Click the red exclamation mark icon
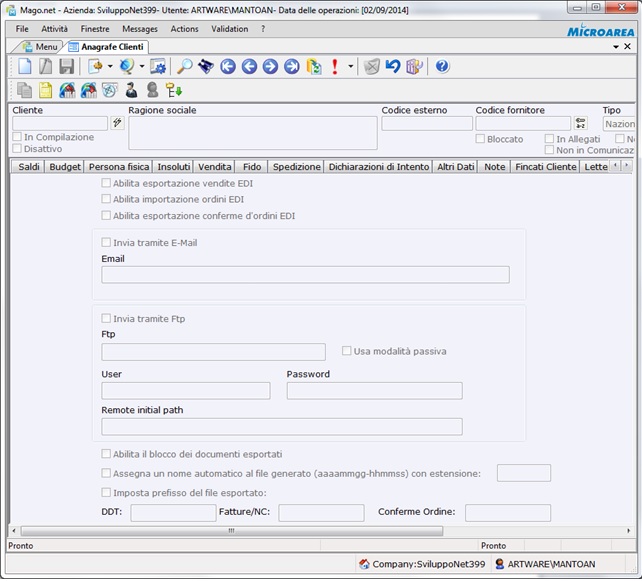The image size is (642, 581). coord(335,67)
